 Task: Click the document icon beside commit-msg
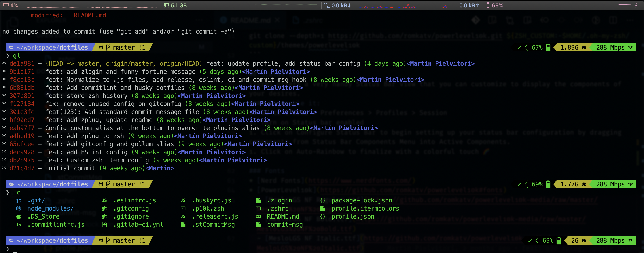[x=258, y=225]
